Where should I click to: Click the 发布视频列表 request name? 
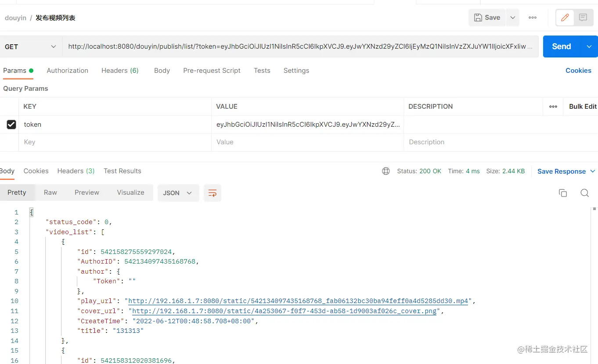point(55,18)
